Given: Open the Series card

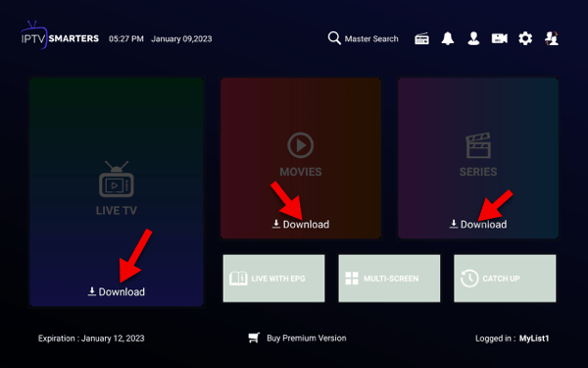Looking at the screenshot, I should (478, 158).
